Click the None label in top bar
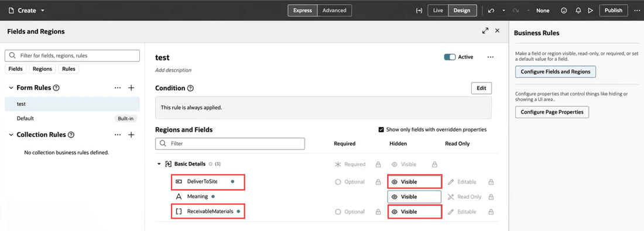Screen dimensions: 644x231 (543, 11)
